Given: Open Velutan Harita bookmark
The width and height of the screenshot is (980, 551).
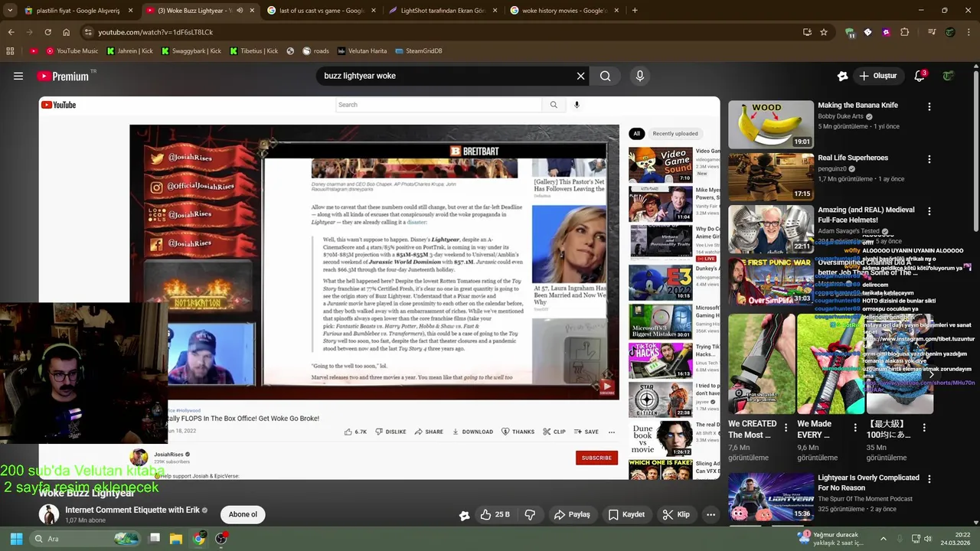Looking at the screenshot, I should coord(362,51).
